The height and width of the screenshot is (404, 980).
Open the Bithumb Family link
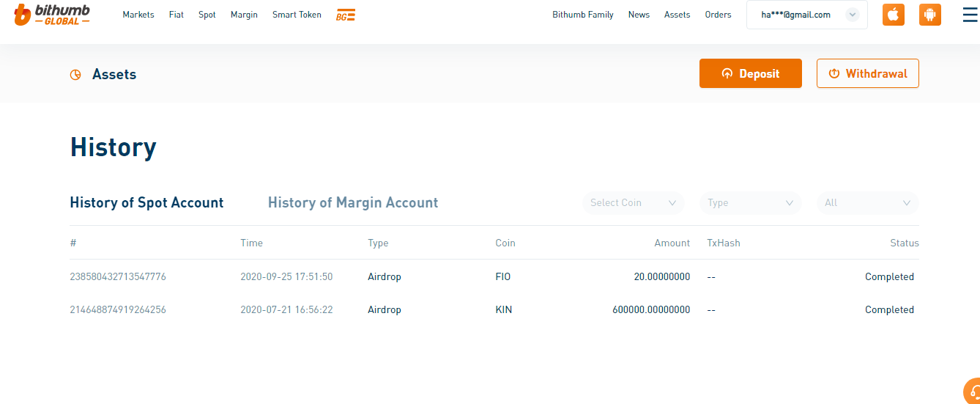583,15
